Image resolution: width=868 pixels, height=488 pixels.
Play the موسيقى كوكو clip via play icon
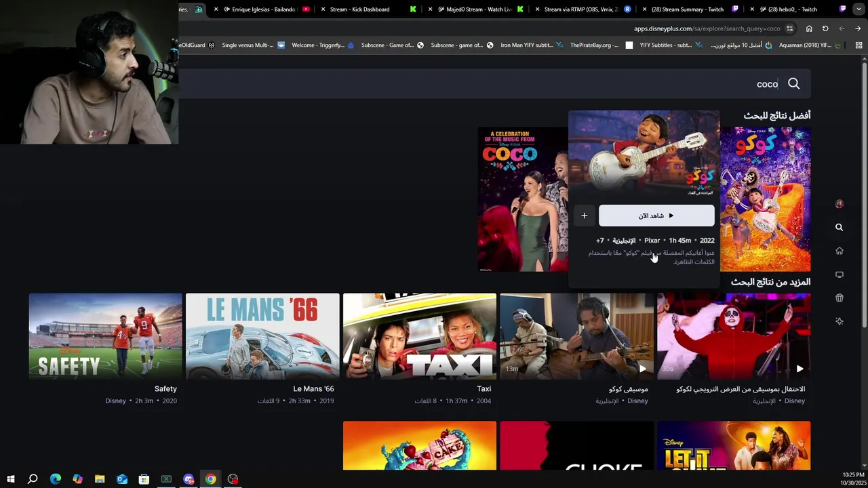coord(642,369)
